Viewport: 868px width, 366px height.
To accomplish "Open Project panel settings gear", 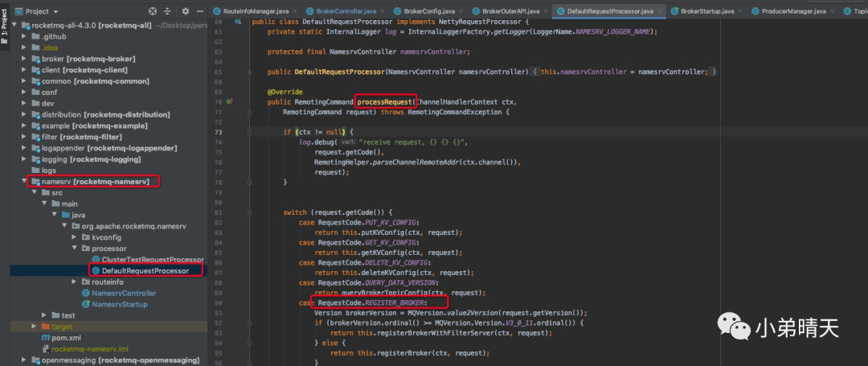I will point(186,11).
